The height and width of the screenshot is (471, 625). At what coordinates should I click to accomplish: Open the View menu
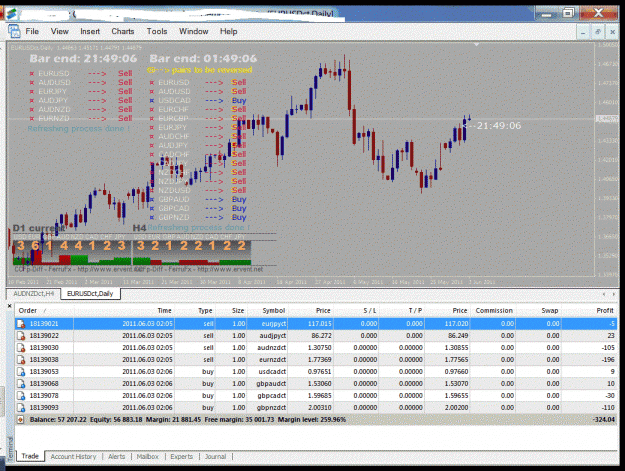[x=59, y=31]
